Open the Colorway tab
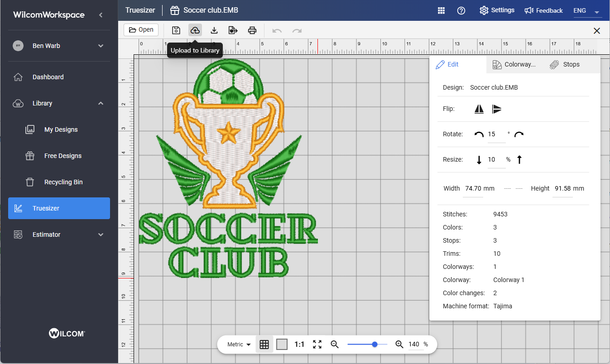 click(514, 65)
